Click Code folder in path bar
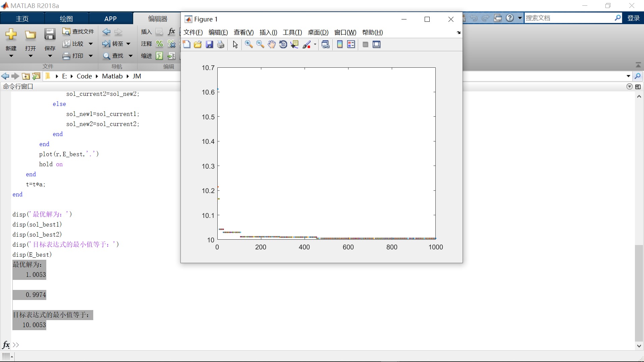644x362 pixels. pyautogui.click(x=84, y=76)
